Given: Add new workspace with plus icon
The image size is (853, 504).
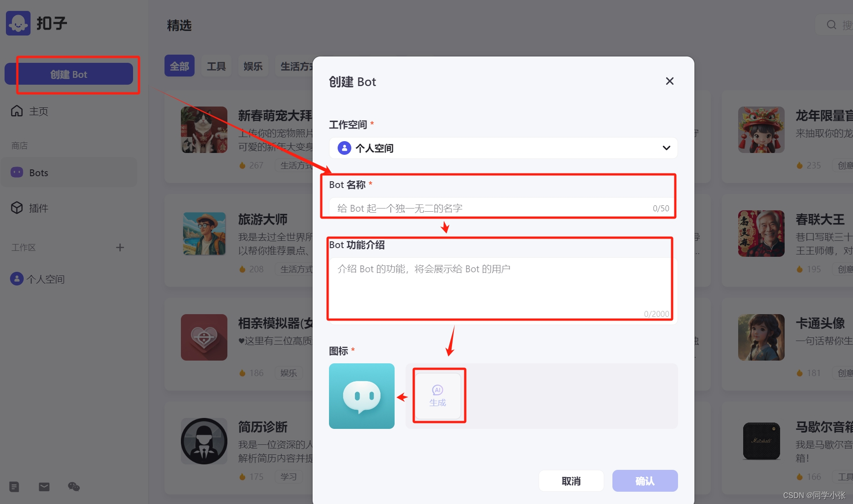Looking at the screenshot, I should 120,247.
